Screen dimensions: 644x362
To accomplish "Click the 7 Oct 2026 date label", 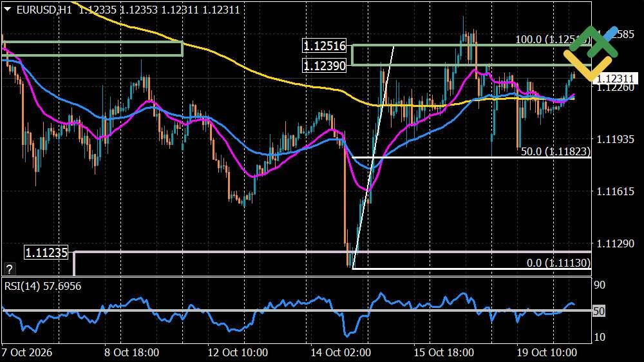I will [x=27, y=352].
